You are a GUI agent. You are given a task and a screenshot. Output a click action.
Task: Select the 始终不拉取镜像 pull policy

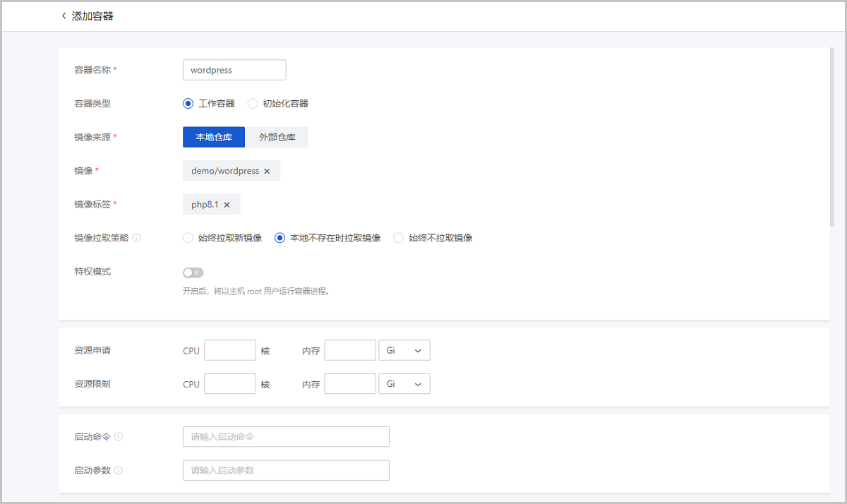(398, 238)
